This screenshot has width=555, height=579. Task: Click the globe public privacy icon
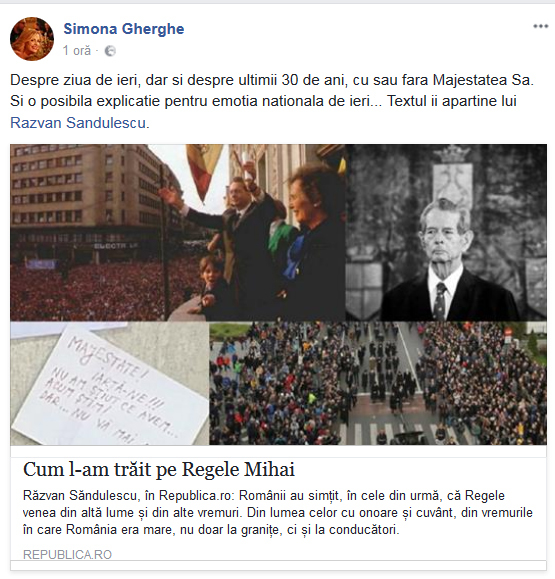[x=110, y=51]
